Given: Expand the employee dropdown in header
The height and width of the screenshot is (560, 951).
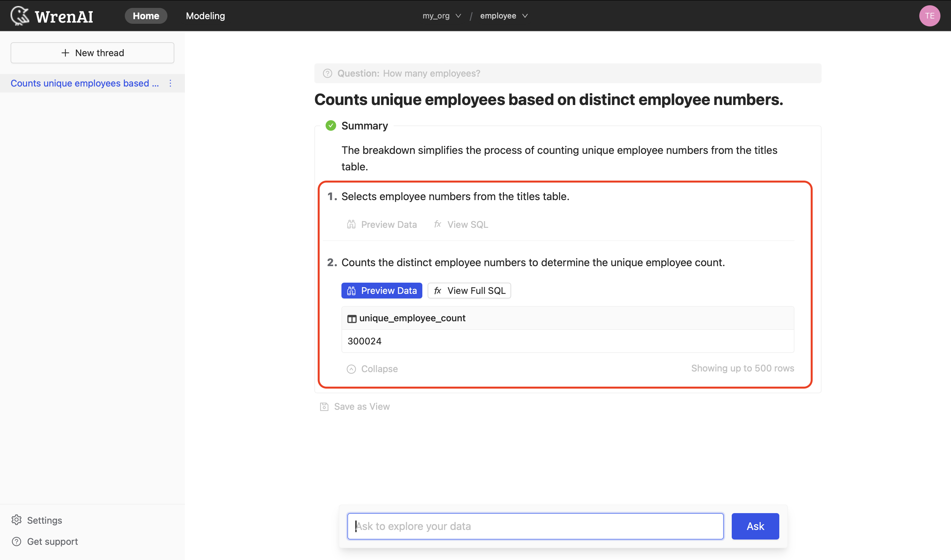Looking at the screenshot, I should (x=504, y=15).
